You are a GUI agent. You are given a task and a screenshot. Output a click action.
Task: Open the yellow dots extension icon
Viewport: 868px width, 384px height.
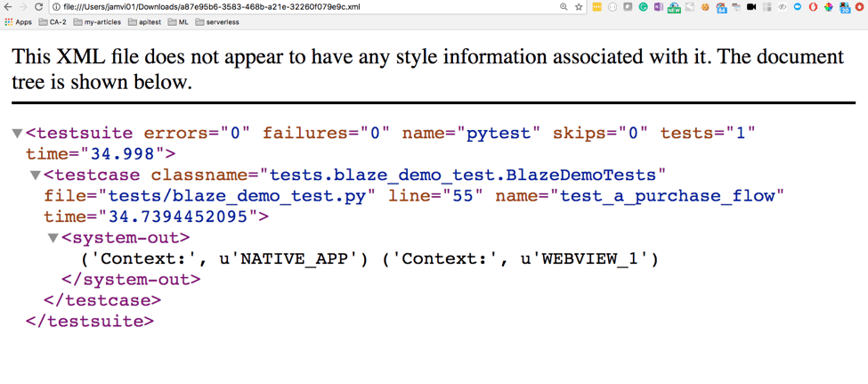pyautogui.click(x=596, y=6)
